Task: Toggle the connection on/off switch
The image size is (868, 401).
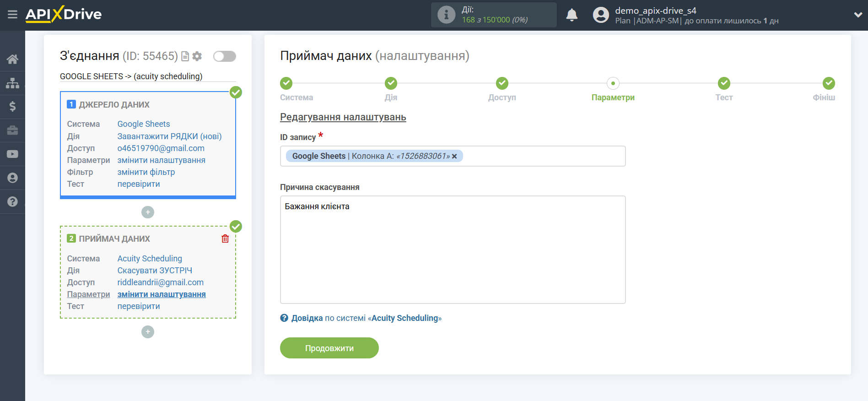Action: tap(224, 56)
